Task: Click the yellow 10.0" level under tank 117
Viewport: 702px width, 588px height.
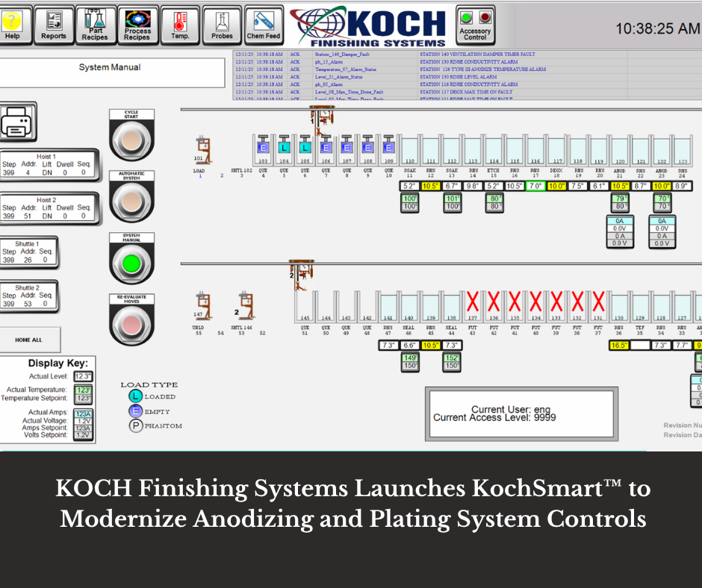Action: [556, 186]
